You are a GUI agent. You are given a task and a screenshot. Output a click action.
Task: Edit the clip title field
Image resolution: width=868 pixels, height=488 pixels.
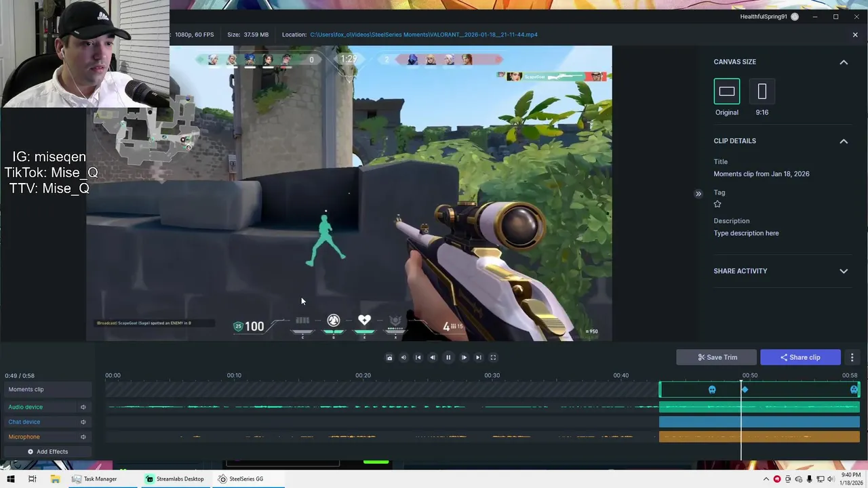[762, 174]
